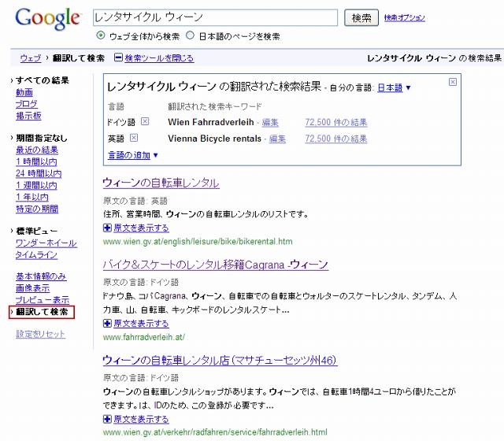Open the 日本語 language dropdown arrow
Image resolution: width=504 pixels, height=441 pixels.
tap(408, 87)
